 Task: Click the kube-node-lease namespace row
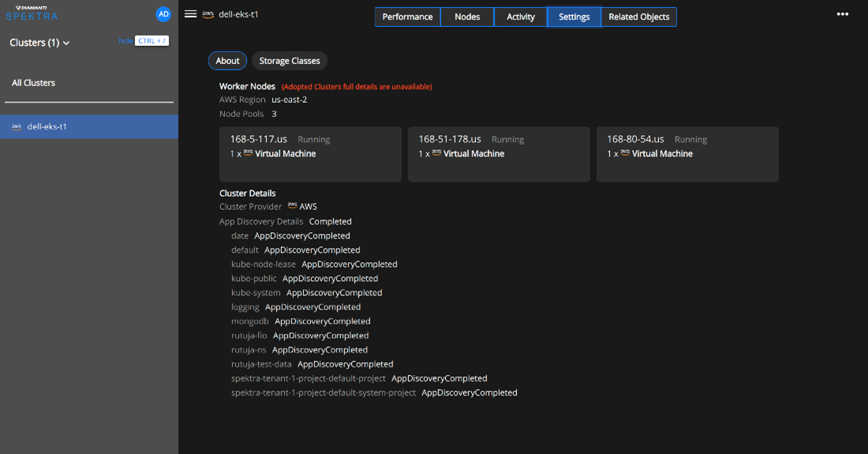tap(314, 265)
